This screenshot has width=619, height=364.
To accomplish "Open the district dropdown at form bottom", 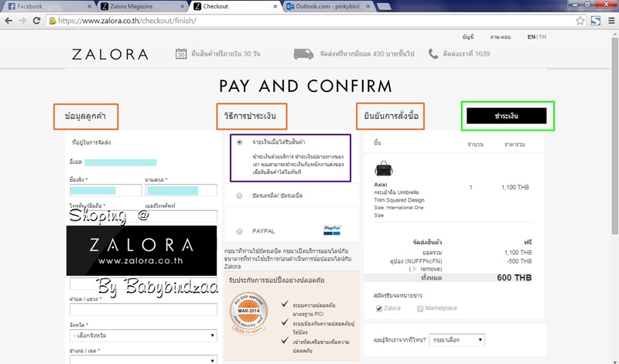I will point(143,359).
